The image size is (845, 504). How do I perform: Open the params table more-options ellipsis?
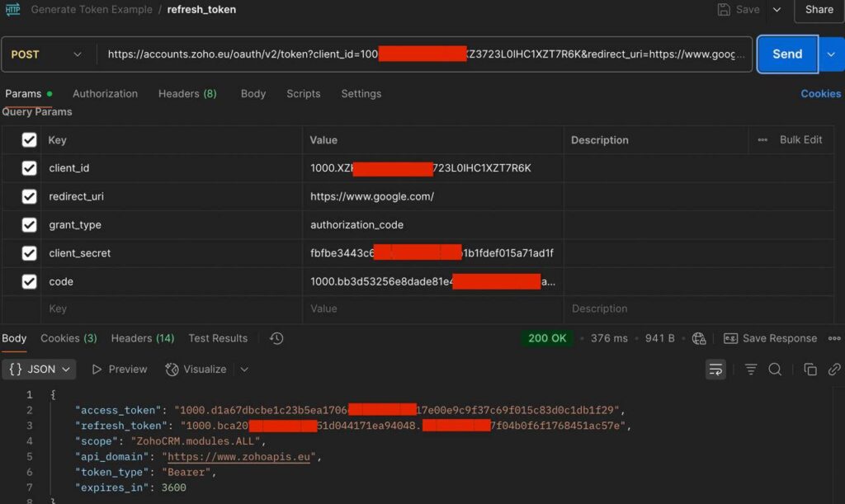[762, 140]
